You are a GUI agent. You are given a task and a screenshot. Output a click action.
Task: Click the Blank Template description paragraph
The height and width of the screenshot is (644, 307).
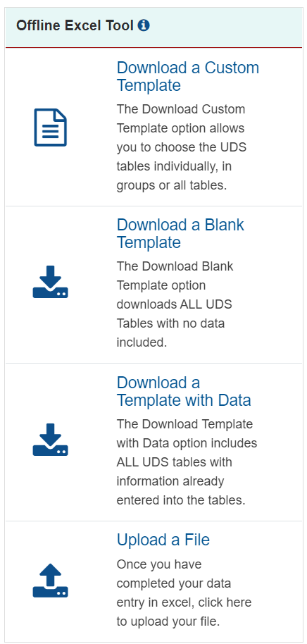tap(175, 304)
